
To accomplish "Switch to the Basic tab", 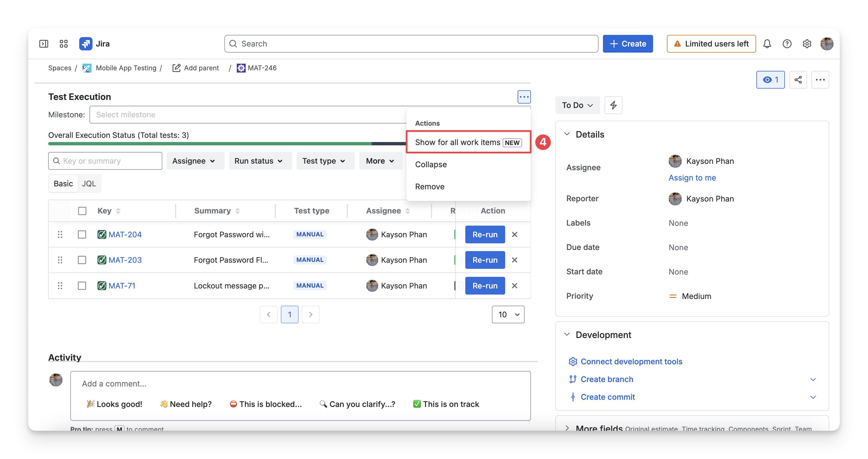I will [63, 184].
